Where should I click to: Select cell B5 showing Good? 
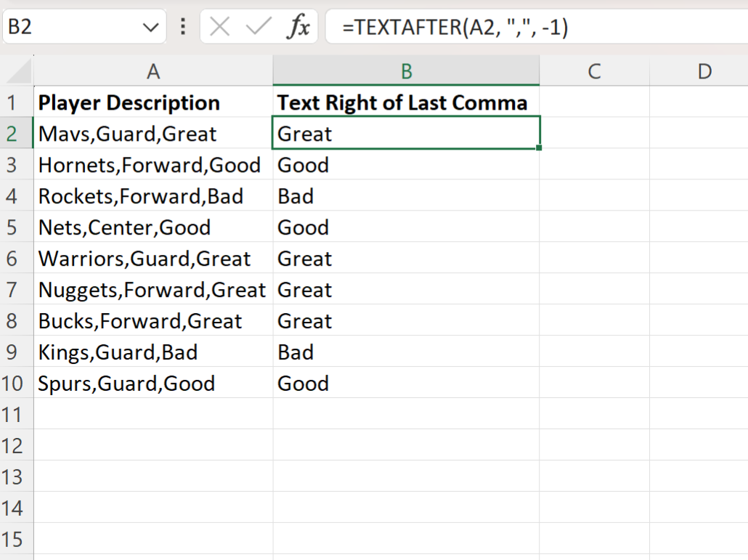(406, 227)
